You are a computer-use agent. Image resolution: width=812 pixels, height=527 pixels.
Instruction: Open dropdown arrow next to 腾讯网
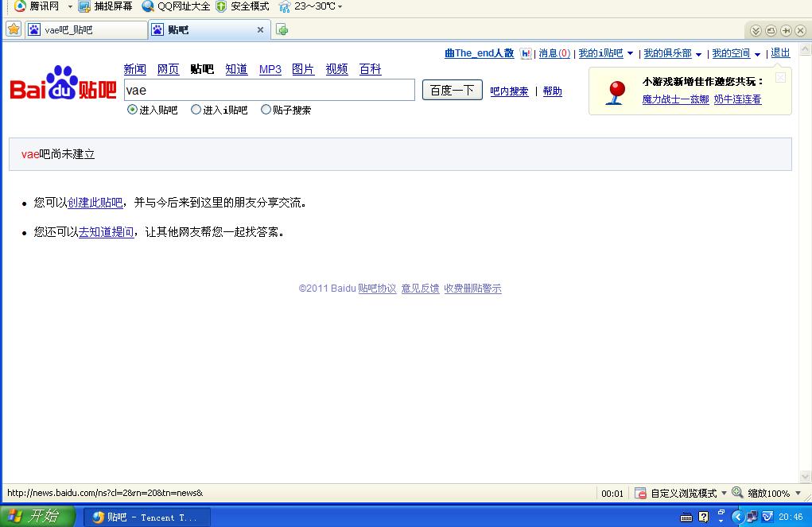[x=70, y=6]
